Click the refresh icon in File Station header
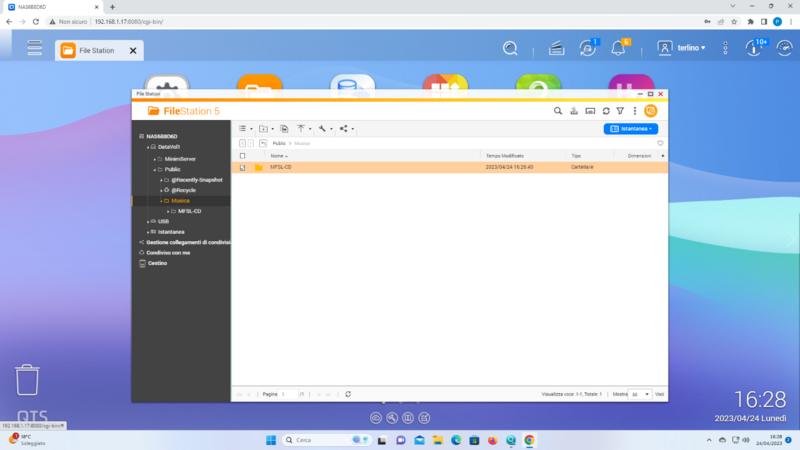The width and height of the screenshot is (800, 450). (605, 111)
